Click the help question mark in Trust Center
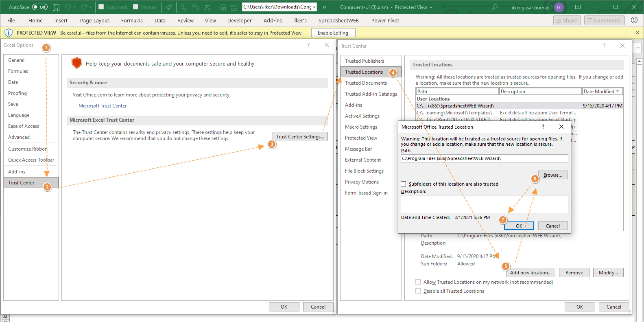This screenshot has width=644, height=322. click(x=604, y=46)
